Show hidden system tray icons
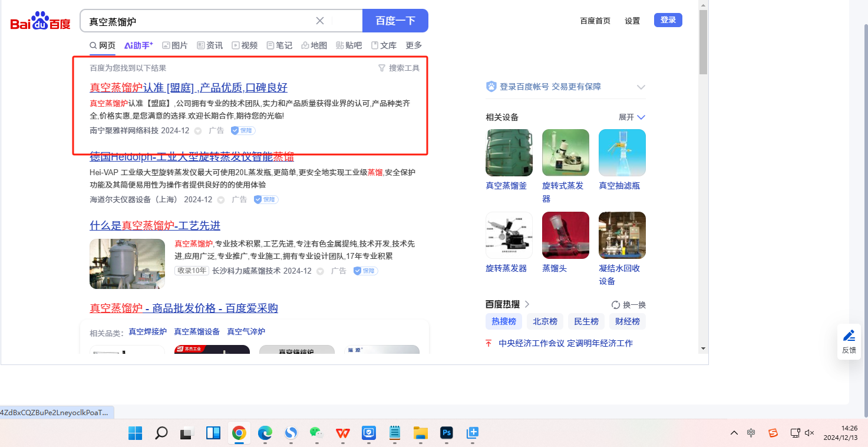Screen dimensions: 868x447 [x=734, y=433]
